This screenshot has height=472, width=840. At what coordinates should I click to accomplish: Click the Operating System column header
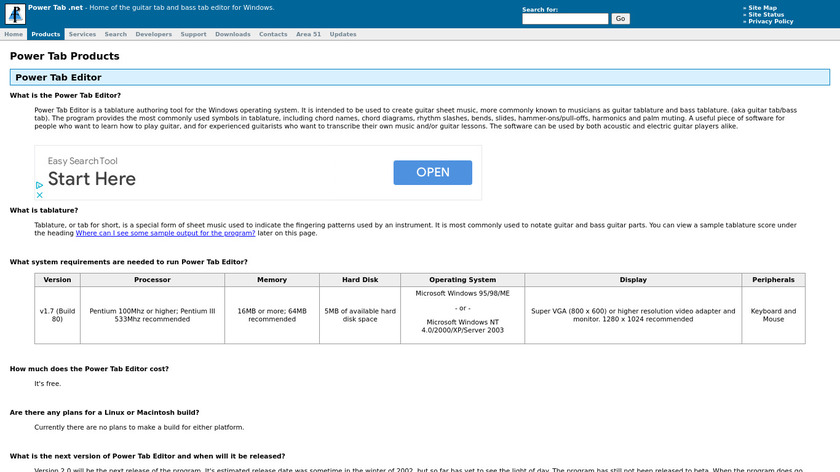[462, 280]
